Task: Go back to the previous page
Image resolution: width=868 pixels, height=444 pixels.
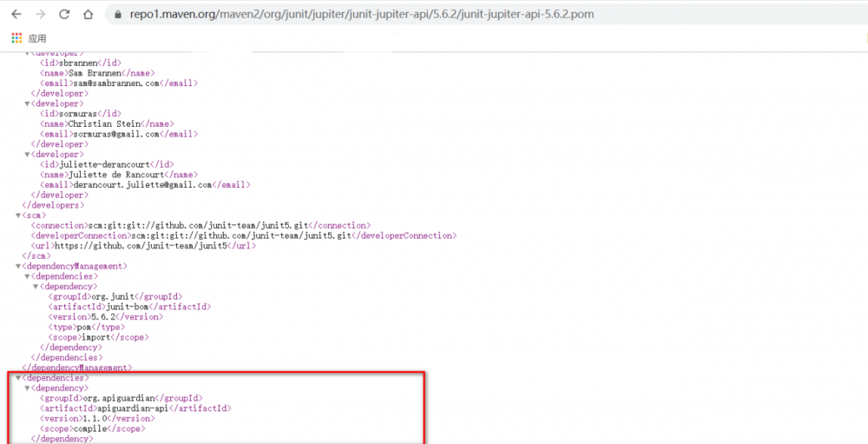Action: (16, 15)
